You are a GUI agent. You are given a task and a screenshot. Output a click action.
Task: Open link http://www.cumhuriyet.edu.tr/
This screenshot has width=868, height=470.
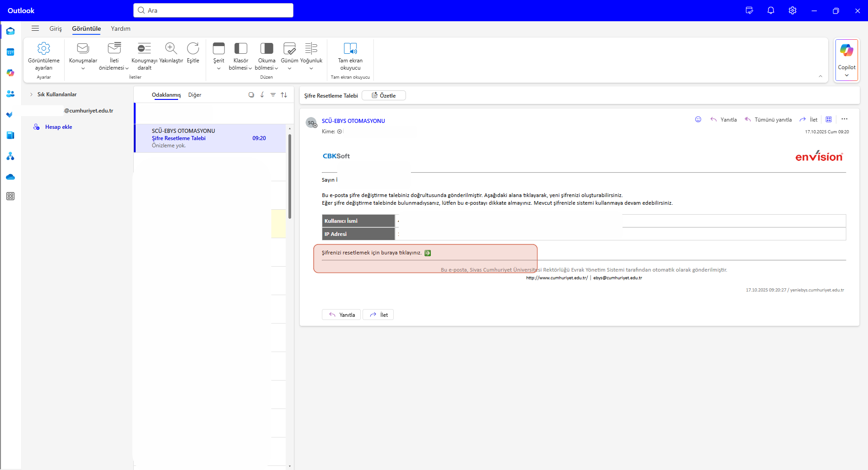(x=557, y=278)
